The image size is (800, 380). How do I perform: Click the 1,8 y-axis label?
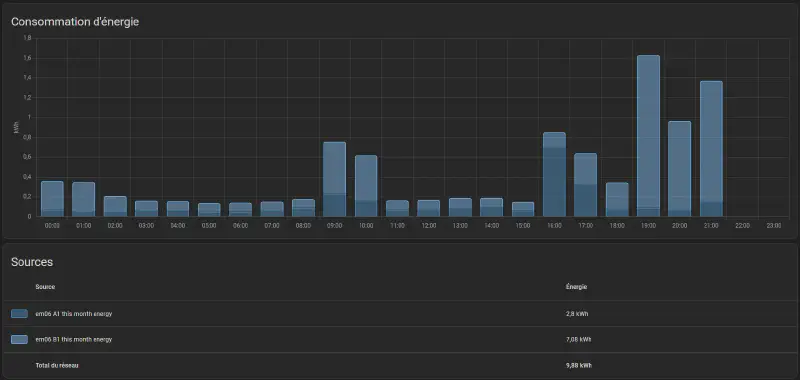click(x=28, y=38)
